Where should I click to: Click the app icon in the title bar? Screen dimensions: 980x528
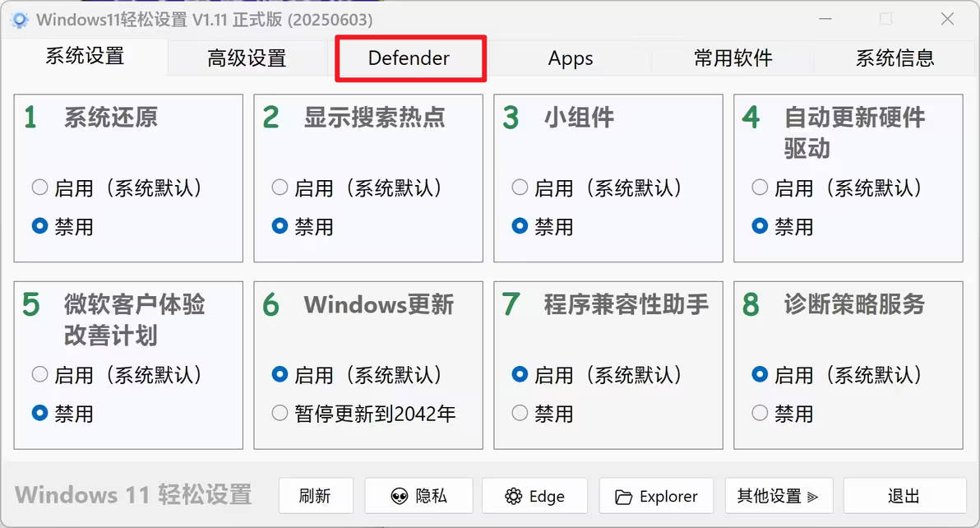(x=20, y=19)
